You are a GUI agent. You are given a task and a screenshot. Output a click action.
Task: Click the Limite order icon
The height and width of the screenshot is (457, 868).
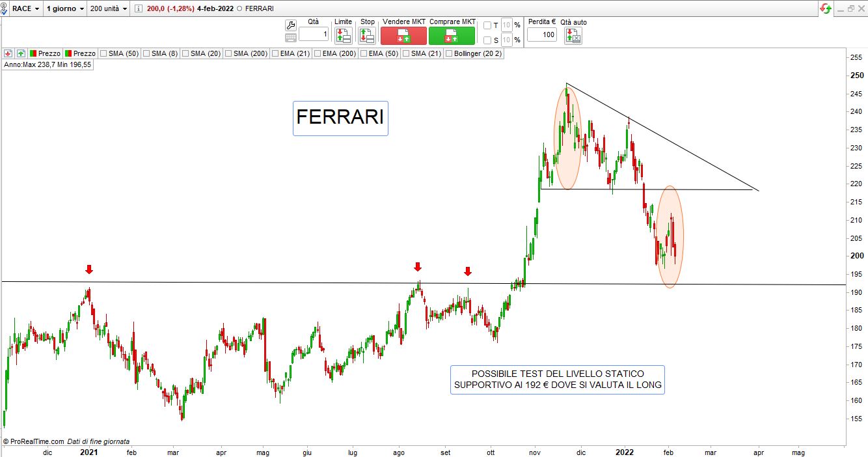point(343,35)
